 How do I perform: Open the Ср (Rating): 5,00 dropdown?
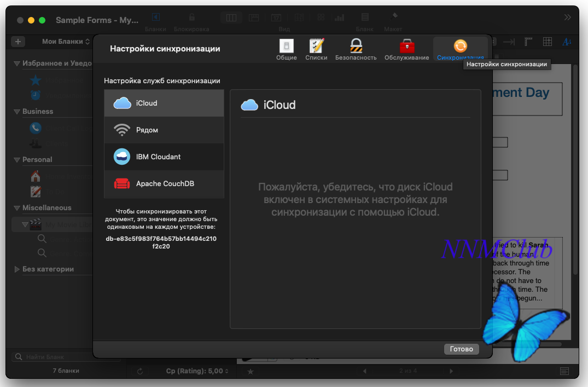tap(197, 371)
